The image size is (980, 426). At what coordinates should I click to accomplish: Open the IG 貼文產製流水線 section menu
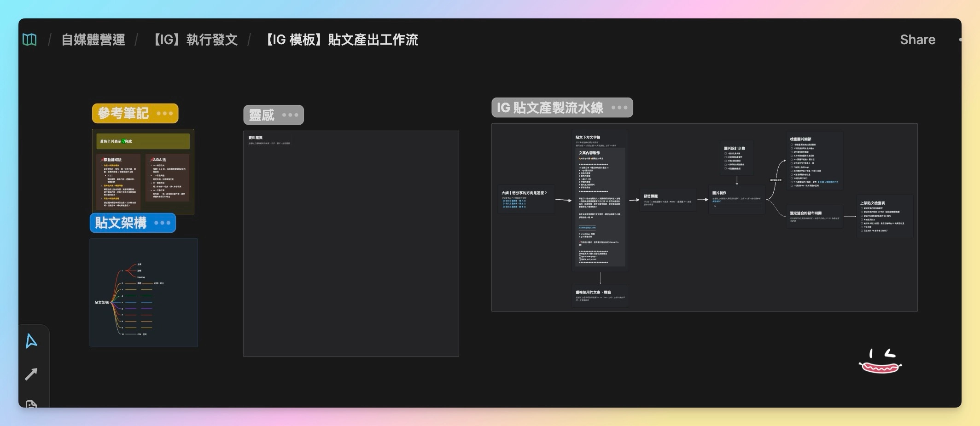coord(619,108)
